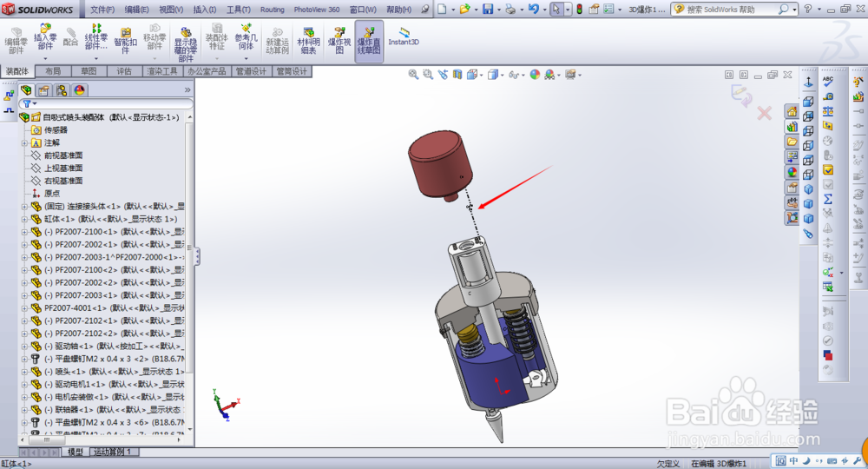Open the DisplayManager panel tab
The width and height of the screenshot is (868, 469).
(79, 89)
